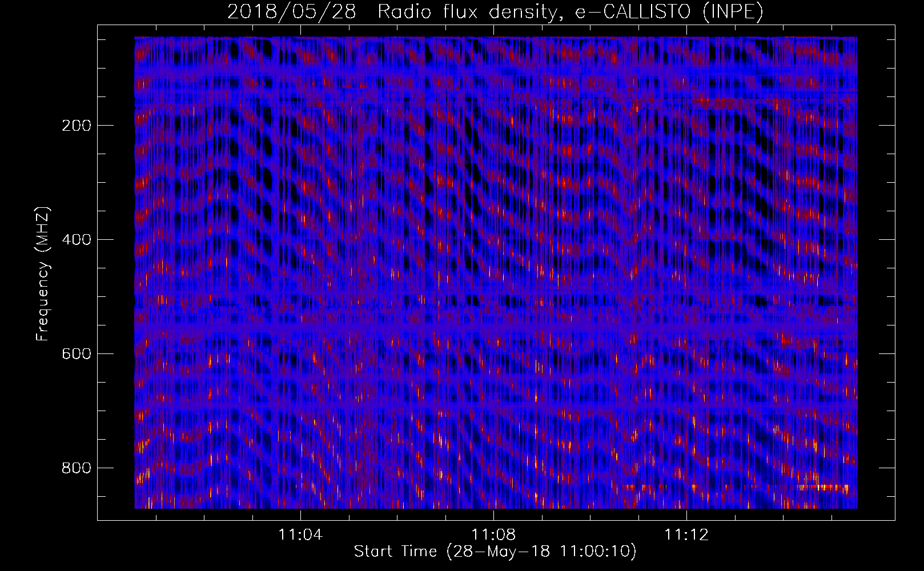Click the "Start Time (28-May-18 11:00:10)" label
This screenshot has height=571, width=924.
coord(495,552)
